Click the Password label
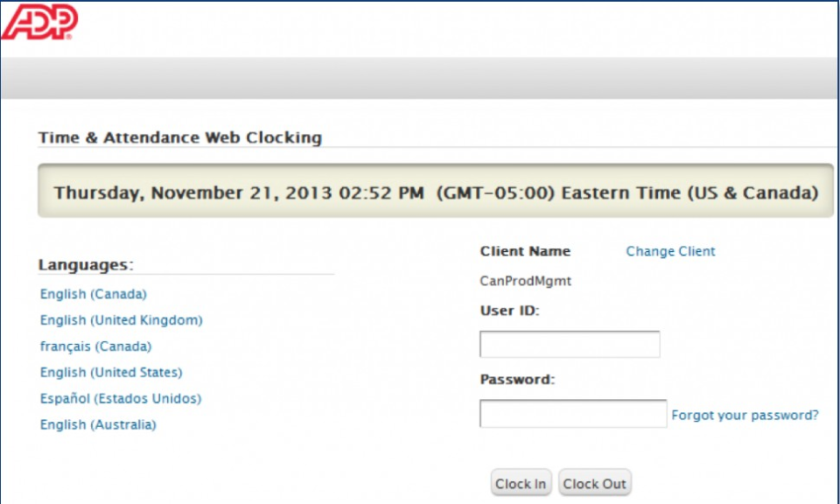 pyautogui.click(x=517, y=380)
